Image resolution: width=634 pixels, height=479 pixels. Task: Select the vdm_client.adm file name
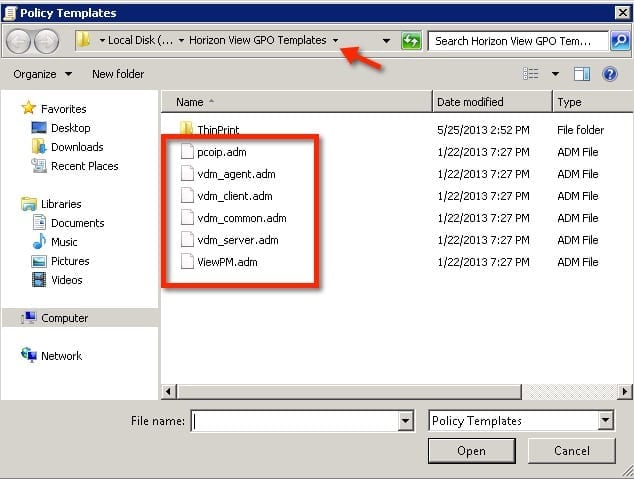pyautogui.click(x=235, y=196)
